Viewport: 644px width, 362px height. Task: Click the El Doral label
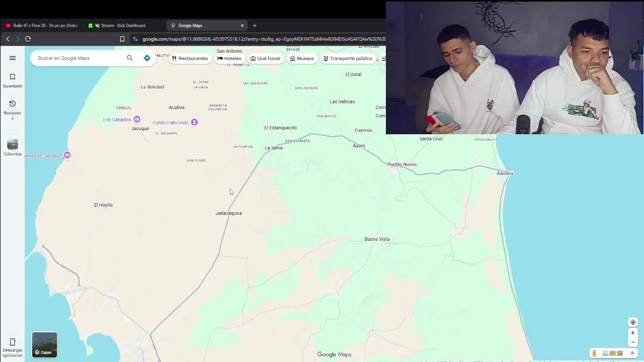(353, 74)
